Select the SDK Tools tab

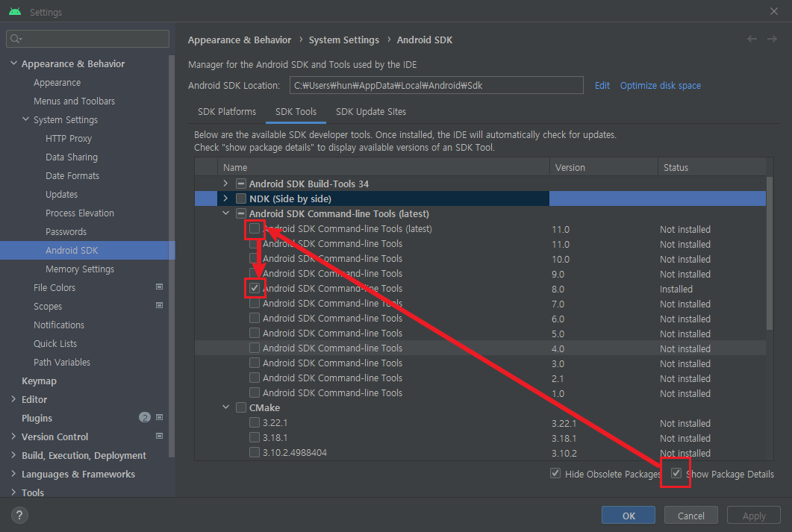[x=296, y=112]
